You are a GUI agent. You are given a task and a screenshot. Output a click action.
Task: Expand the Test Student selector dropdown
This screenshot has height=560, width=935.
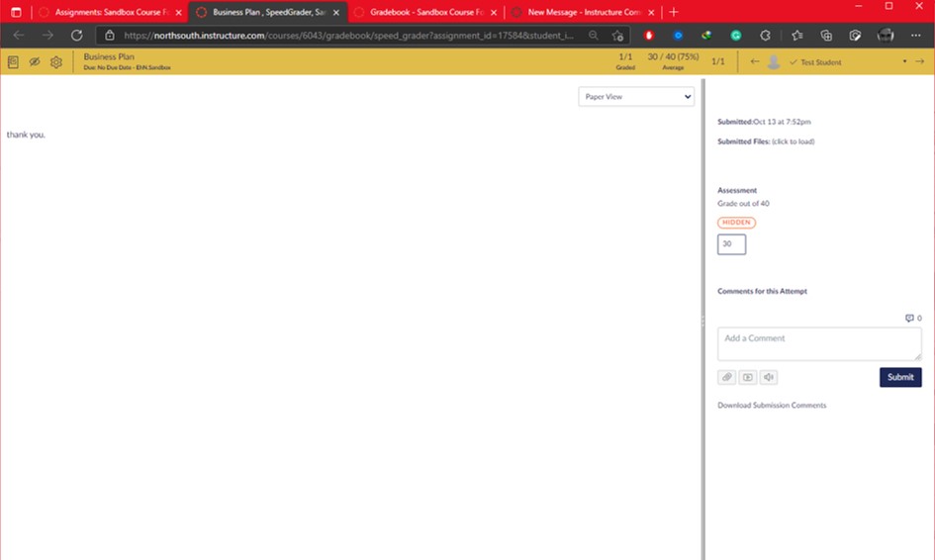tap(904, 61)
